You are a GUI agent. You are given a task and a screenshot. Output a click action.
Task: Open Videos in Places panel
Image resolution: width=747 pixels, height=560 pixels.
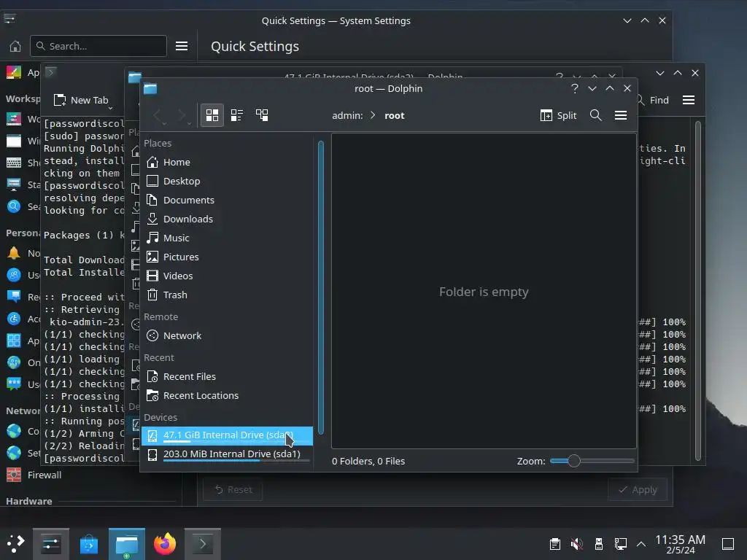pos(228,276)
